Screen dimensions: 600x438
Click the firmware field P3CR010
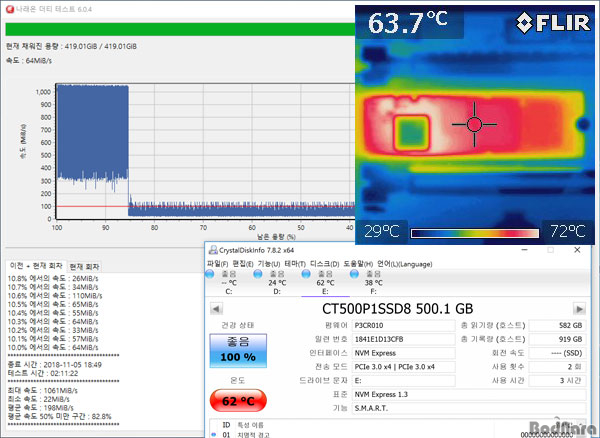click(403, 326)
